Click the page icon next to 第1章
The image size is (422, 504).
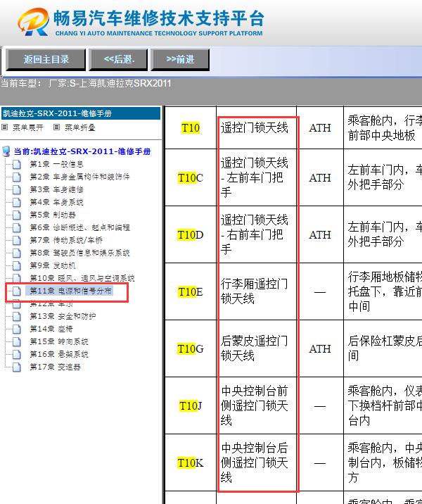click(17, 164)
